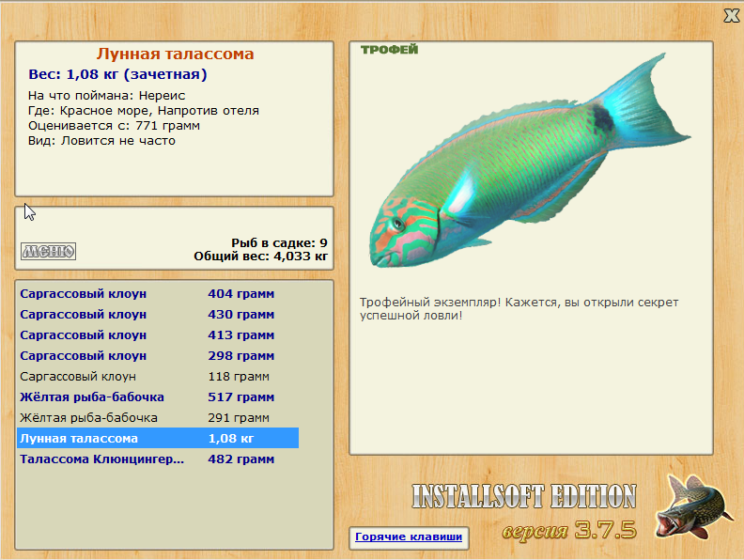Select Саргассовый клоун 413 грамм row
This screenshot has height=560, width=744.
[158, 335]
